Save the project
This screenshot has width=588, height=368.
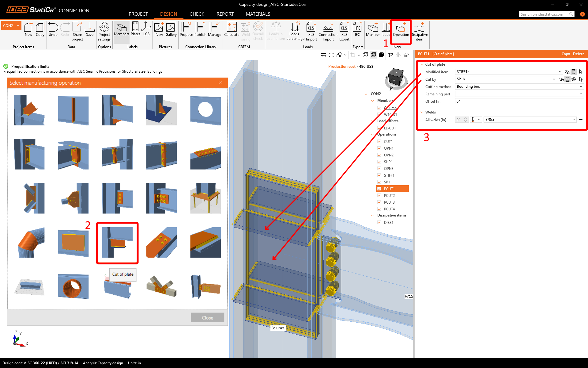[x=90, y=29]
